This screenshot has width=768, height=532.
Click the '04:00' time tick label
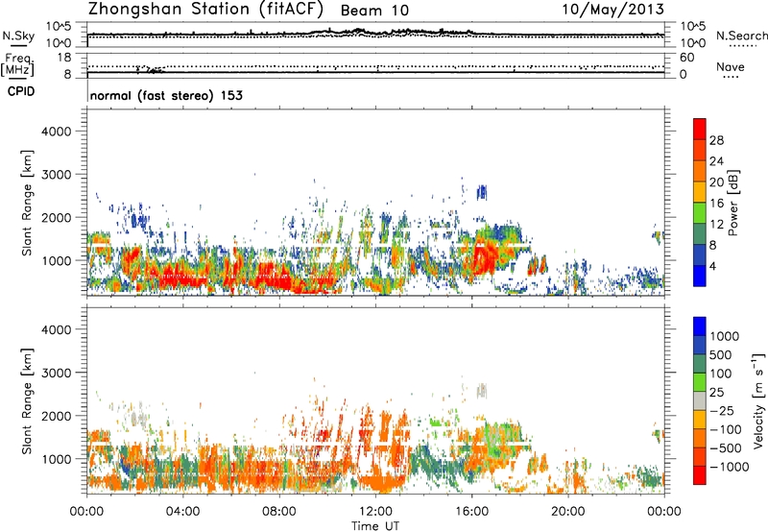click(182, 512)
